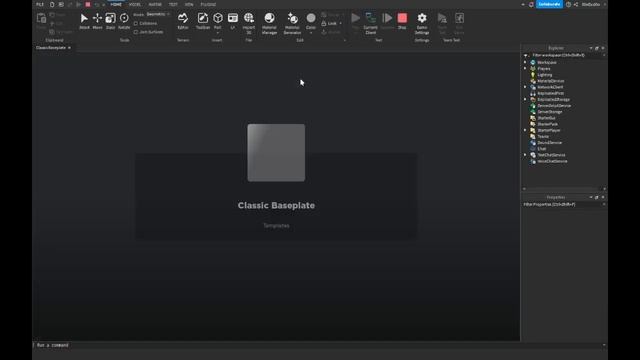The width and height of the screenshot is (640, 360).
Task: Open the help icon beside Collaborate
Action: (568, 4)
